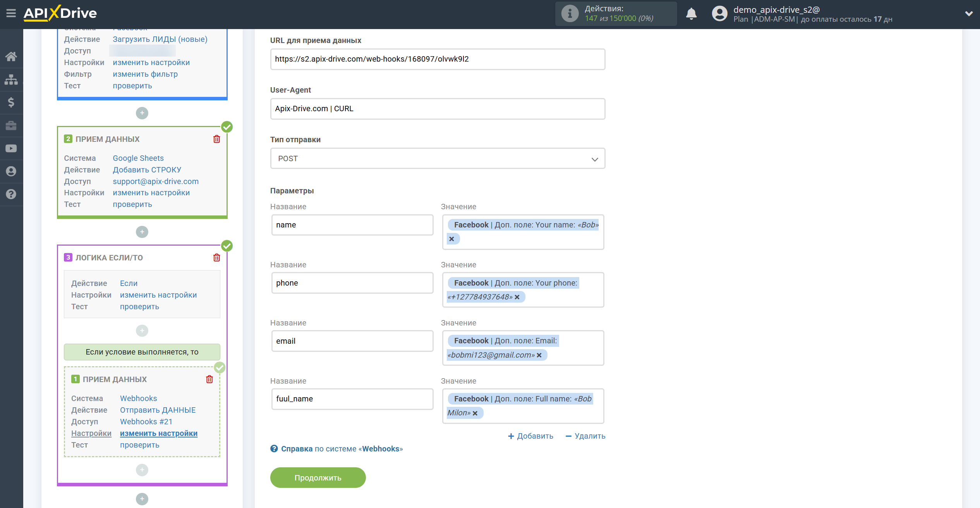
Task: Click Отправить ДАННЫЕ action link
Action: click(158, 410)
